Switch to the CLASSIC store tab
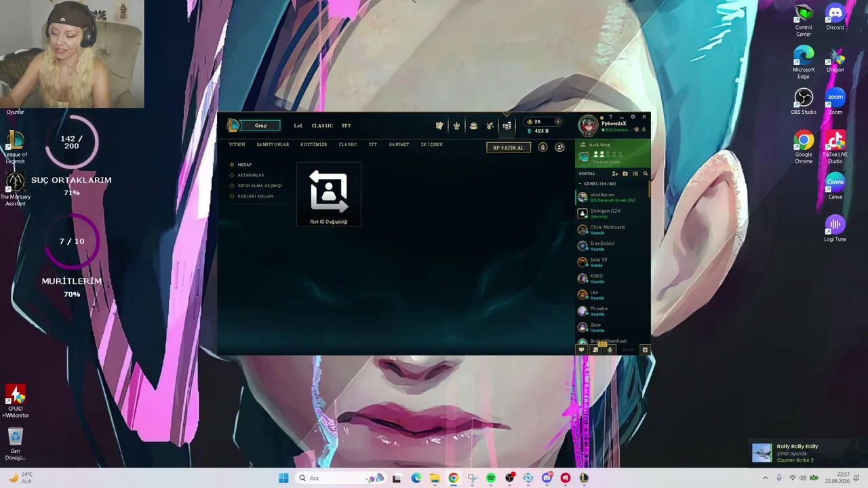Image resolution: width=868 pixels, height=488 pixels. point(348,144)
